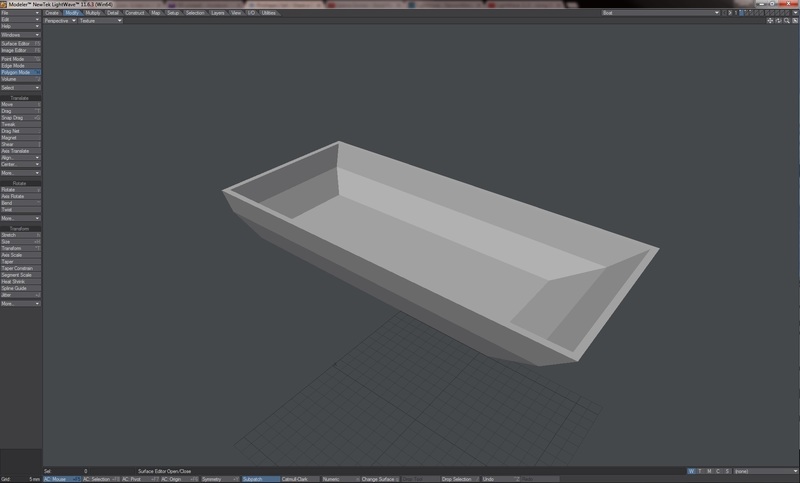The height and width of the screenshot is (483, 800).
Task: Open the Center dropdown
Action: 20,164
